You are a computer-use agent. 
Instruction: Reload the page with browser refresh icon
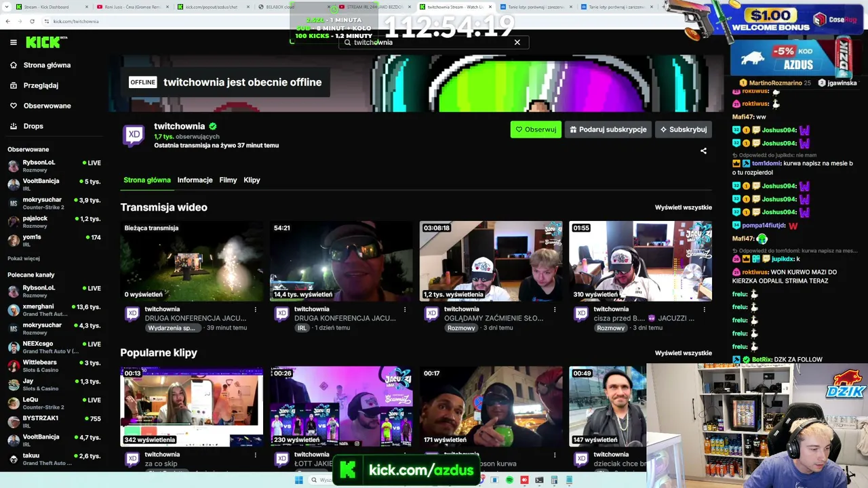32,21
